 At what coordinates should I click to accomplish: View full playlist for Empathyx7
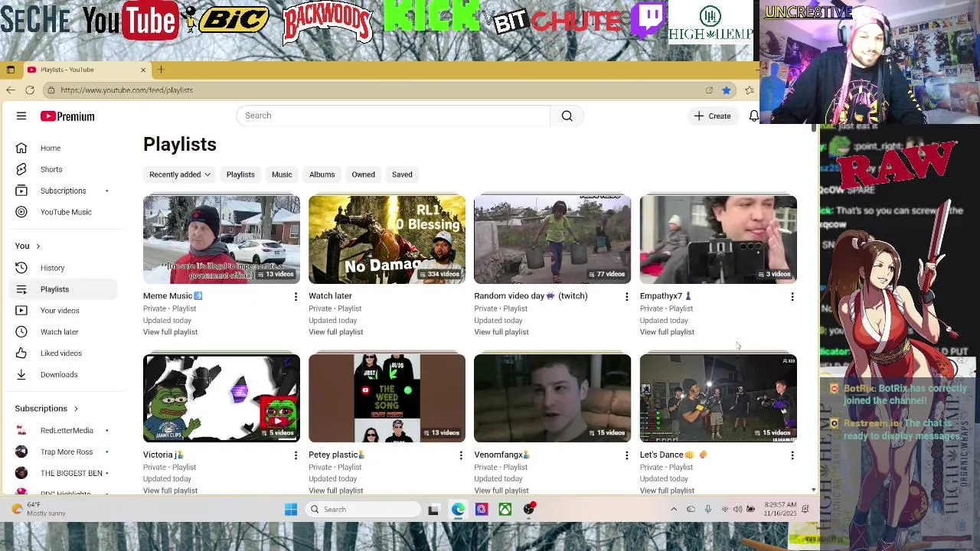667,332
